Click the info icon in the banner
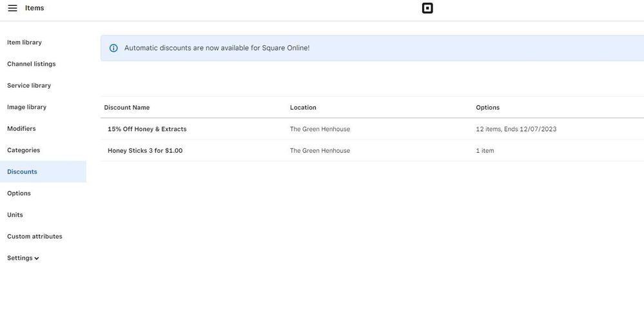Image resolution: width=644 pixels, height=314 pixels. tap(113, 48)
